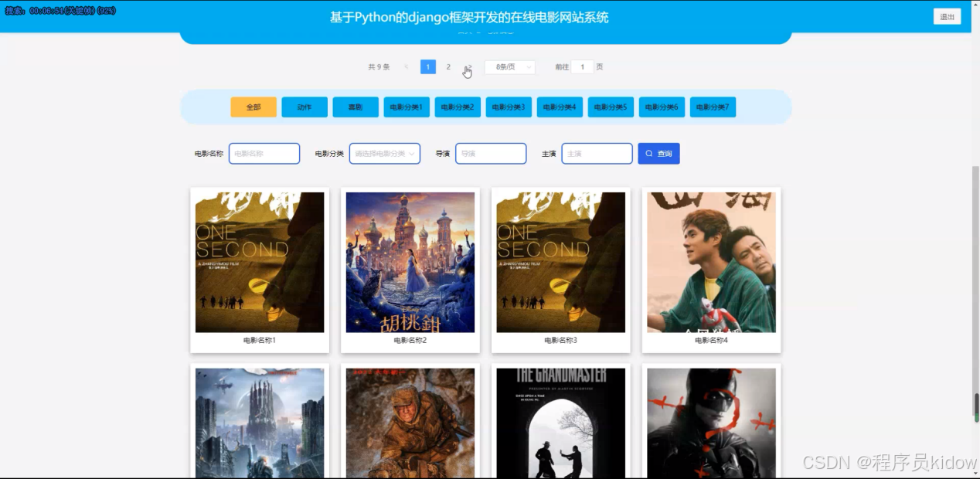980x479 pixels.
Task: Click the 电影名称2 title text
Action: click(x=410, y=340)
